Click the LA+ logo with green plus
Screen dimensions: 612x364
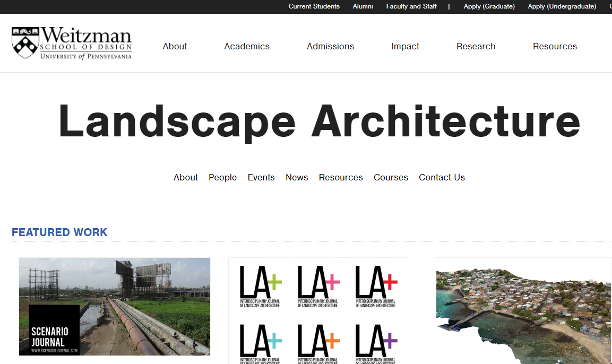(260, 287)
